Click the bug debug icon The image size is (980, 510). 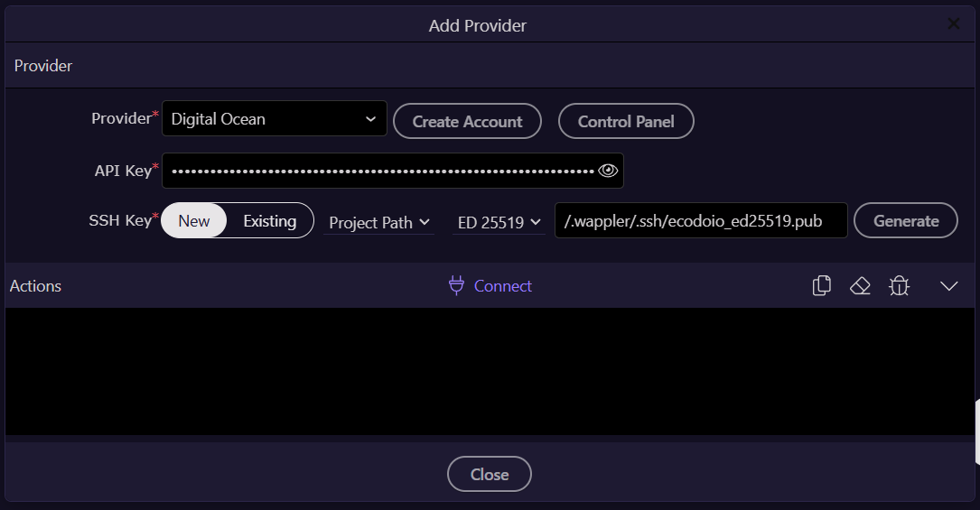pyautogui.click(x=899, y=286)
